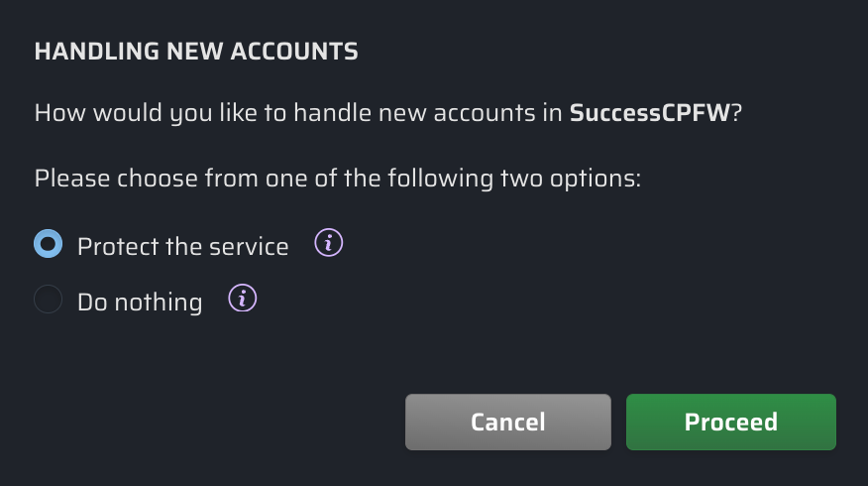Open info icon beside Protect the service
This screenshot has width=868, height=486.
click(x=328, y=243)
